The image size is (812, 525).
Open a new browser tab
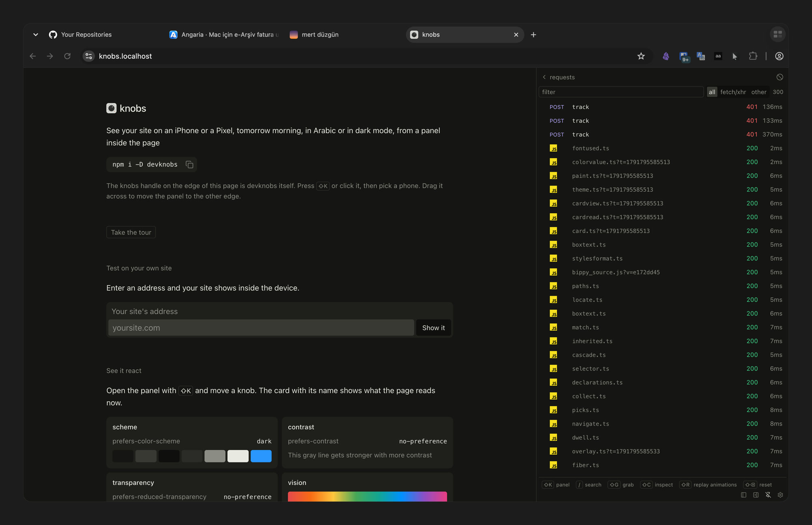tap(533, 35)
